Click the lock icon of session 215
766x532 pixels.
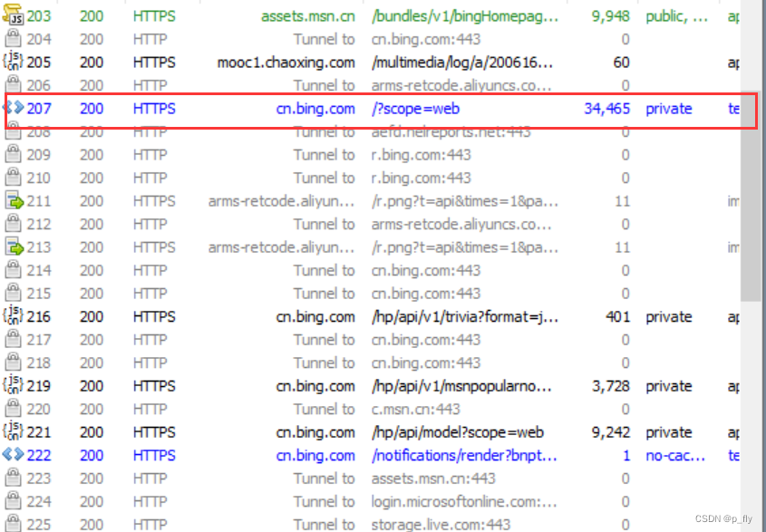coord(13,293)
